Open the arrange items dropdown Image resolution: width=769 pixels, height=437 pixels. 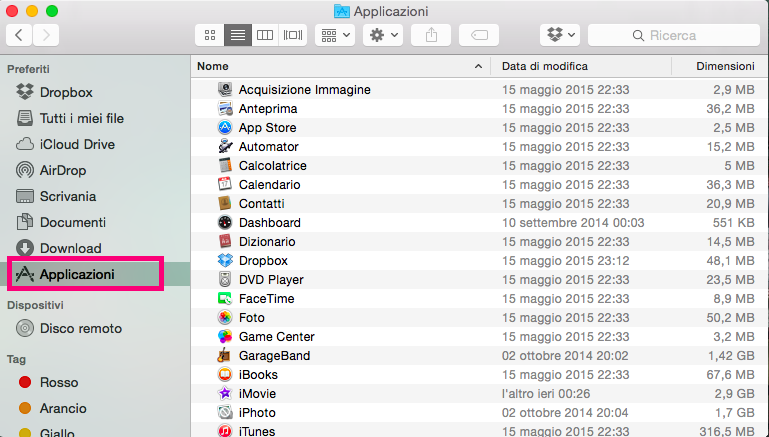335,35
